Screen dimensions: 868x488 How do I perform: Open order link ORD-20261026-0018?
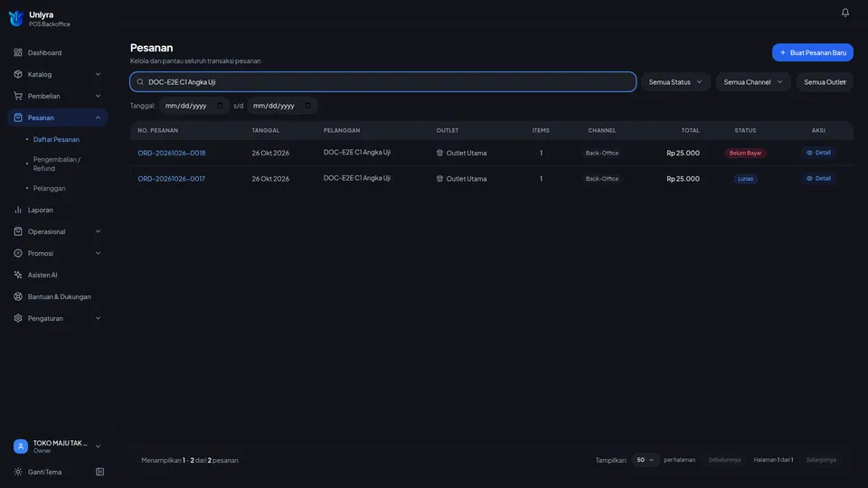point(172,153)
